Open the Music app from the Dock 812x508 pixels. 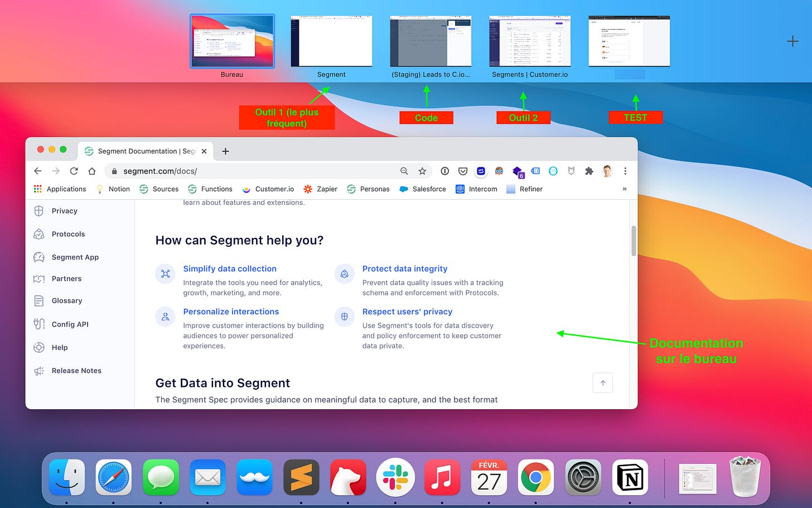point(442,477)
